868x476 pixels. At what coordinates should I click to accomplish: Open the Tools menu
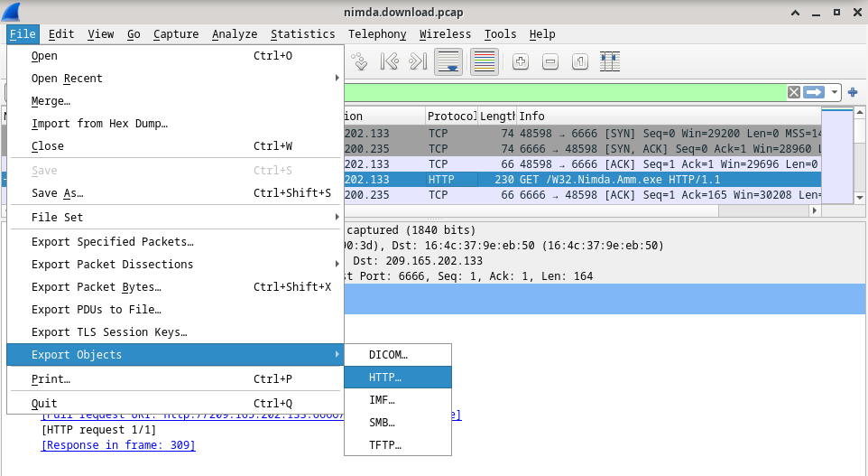[x=501, y=34]
